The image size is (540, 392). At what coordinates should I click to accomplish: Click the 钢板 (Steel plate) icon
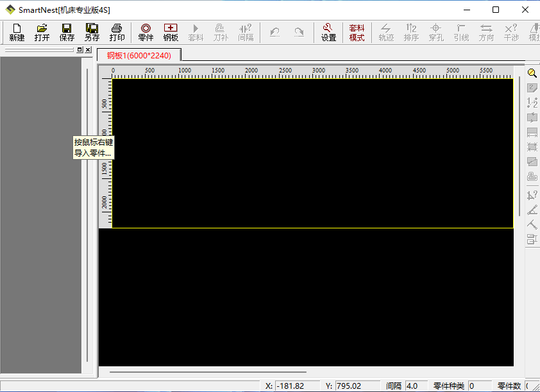(x=171, y=32)
